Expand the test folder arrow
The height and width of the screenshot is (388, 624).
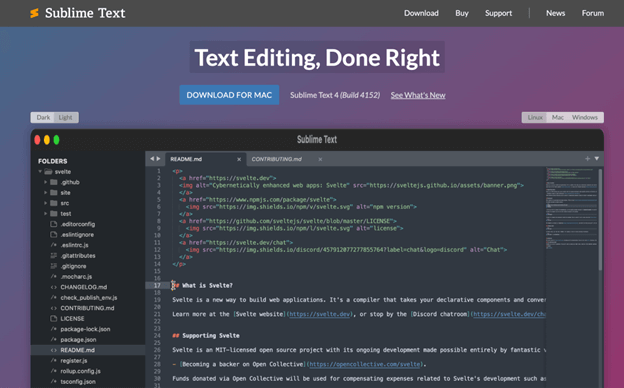(45, 213)
